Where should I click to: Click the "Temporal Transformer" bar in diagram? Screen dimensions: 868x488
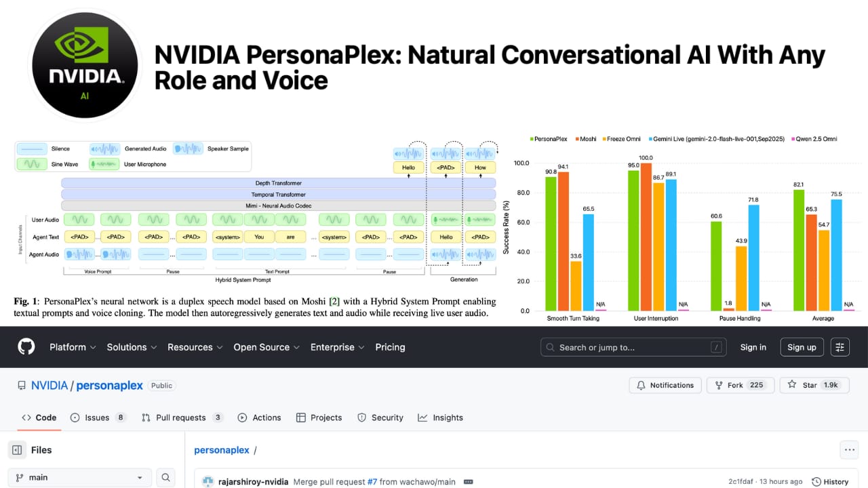279,195
